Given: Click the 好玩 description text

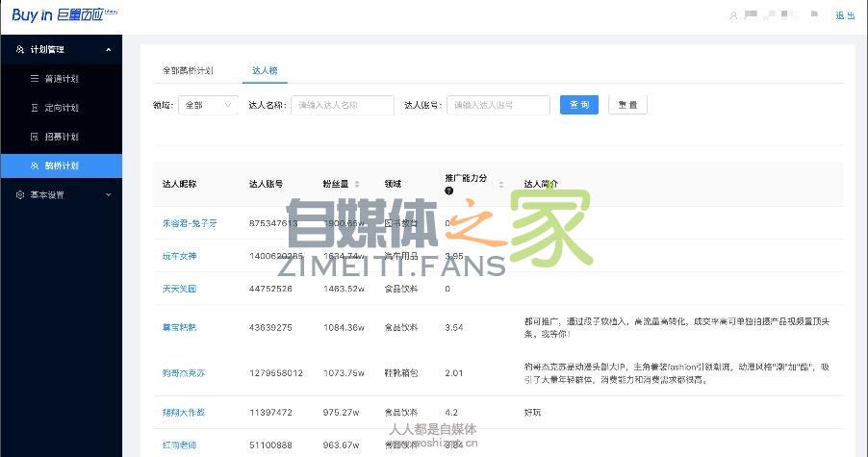Looking at the screenshot, I should (x=532, y=413).
